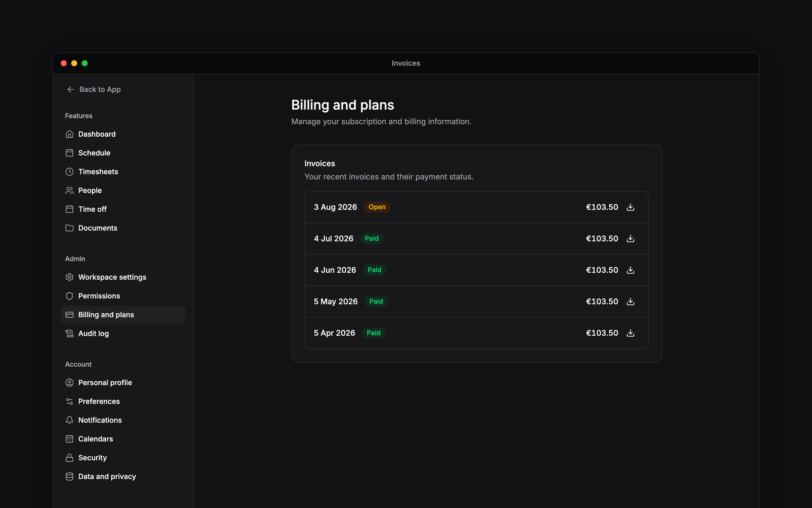Click the Billing and plans page title

pyautogui.click(x=343, y=105)
